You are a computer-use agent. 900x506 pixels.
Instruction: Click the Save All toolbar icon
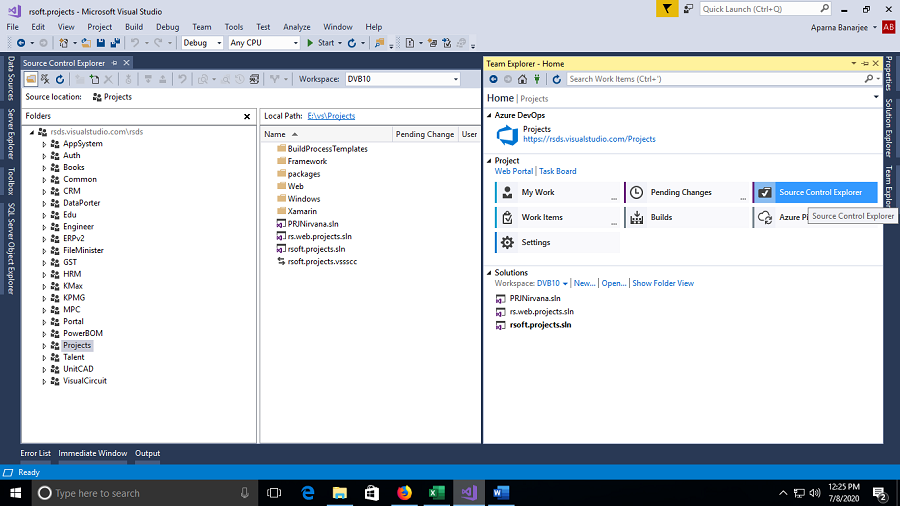click(x=115, y=43)
